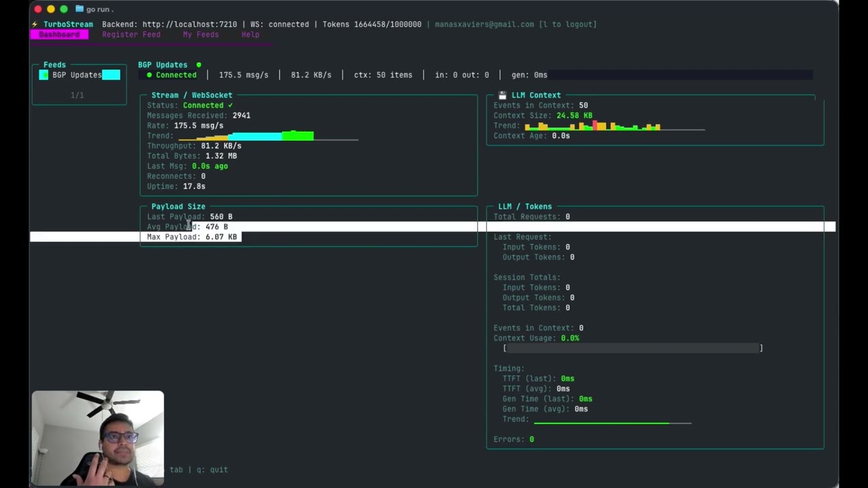Image resolution: width=868 pixels, height=488 pixels.
Task: Go to the My Feeds tab
Action: [x=201, y=35]
